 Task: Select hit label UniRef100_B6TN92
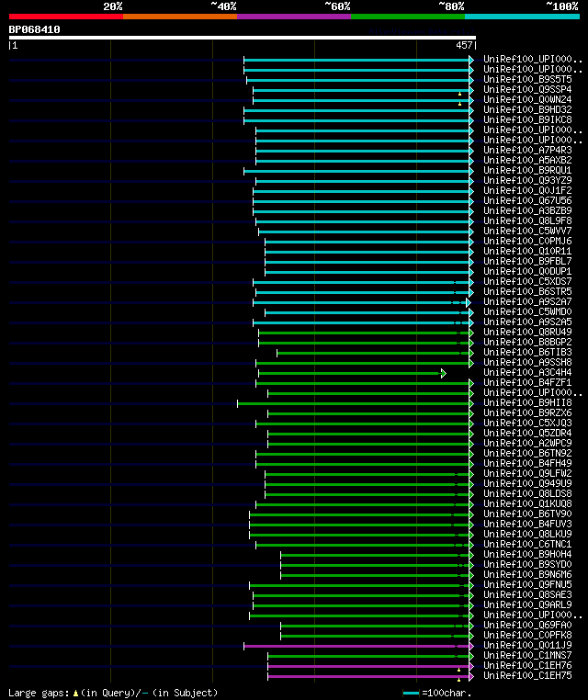pos(527,453)
